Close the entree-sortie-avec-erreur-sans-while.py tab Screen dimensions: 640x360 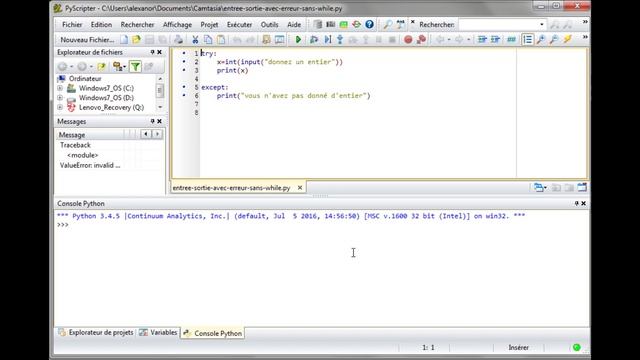(300, 187)
